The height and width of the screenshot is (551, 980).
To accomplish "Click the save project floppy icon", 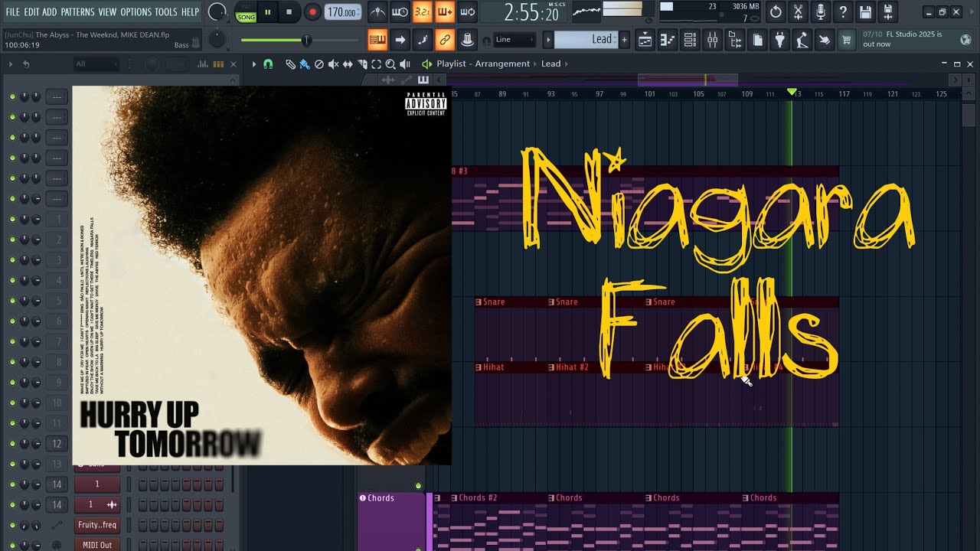I will [x=866, y=12].
